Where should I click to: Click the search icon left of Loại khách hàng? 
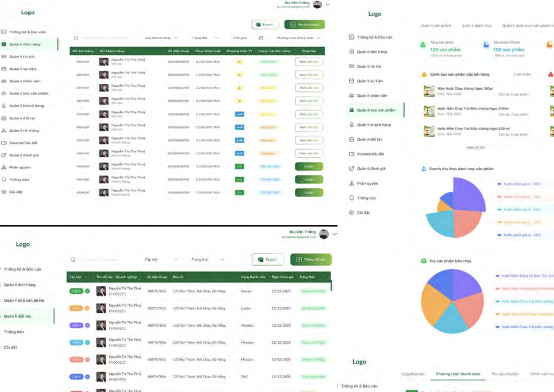click(76, 38)
